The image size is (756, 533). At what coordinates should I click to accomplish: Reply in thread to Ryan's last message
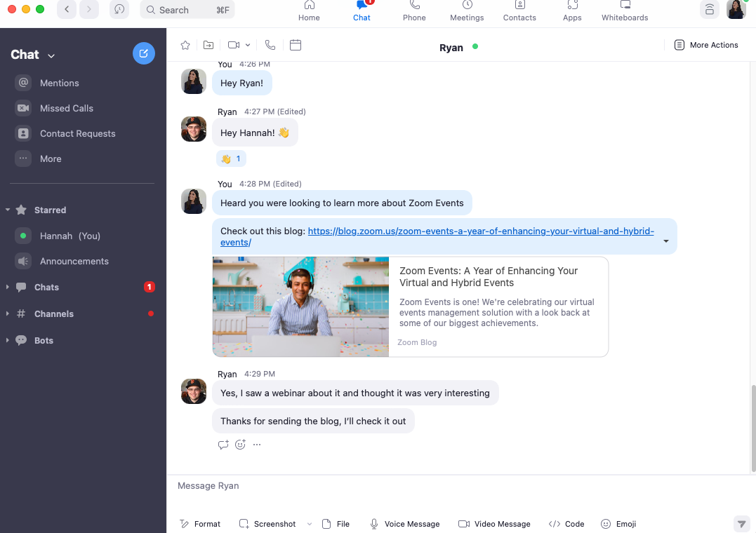click(223, 445)
